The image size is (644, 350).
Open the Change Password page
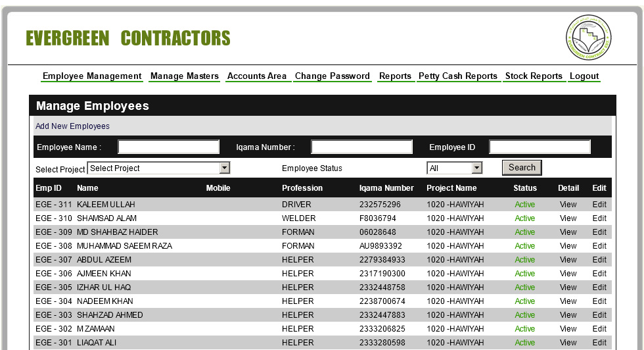coord(333,76)
